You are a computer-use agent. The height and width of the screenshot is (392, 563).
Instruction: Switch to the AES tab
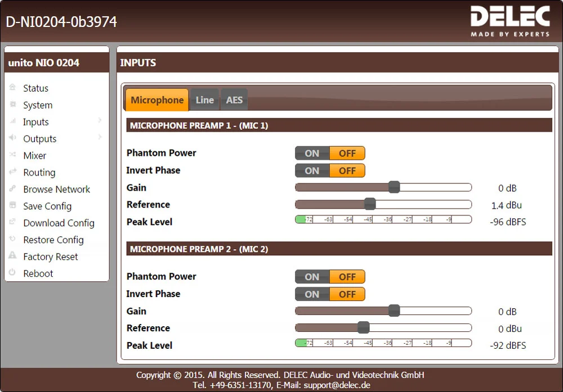234,100
